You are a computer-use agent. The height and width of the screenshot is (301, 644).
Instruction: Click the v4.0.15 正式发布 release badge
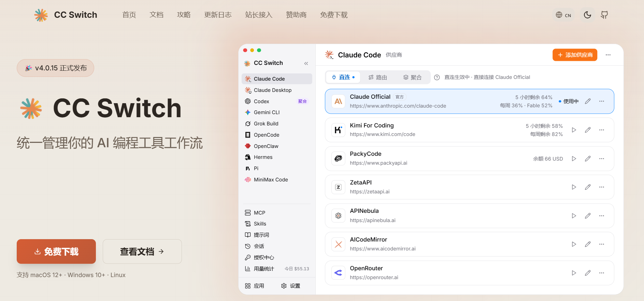click(55, 68)
